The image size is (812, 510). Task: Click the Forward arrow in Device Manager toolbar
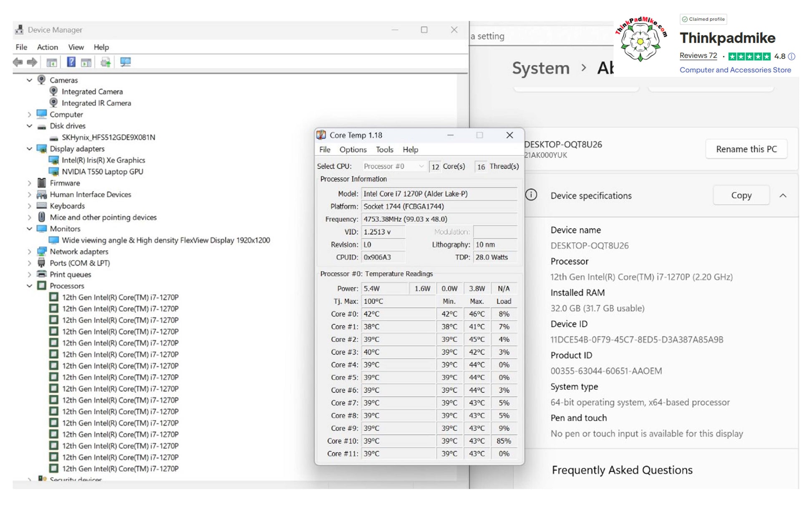click(x=32, y=63)
